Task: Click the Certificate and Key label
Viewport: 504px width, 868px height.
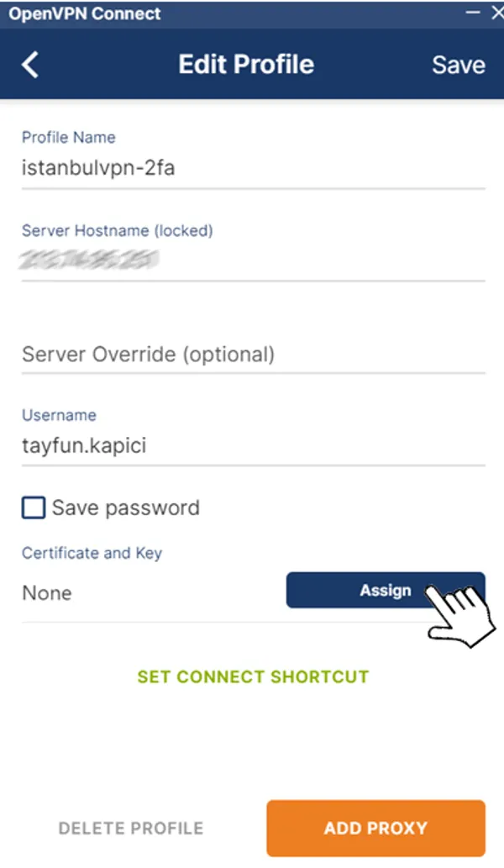Action: 92,553
